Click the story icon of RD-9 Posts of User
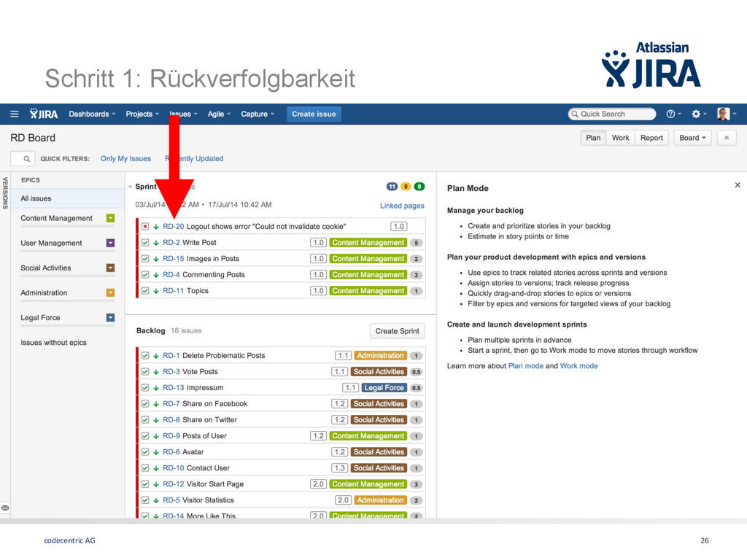 point(145,436)
